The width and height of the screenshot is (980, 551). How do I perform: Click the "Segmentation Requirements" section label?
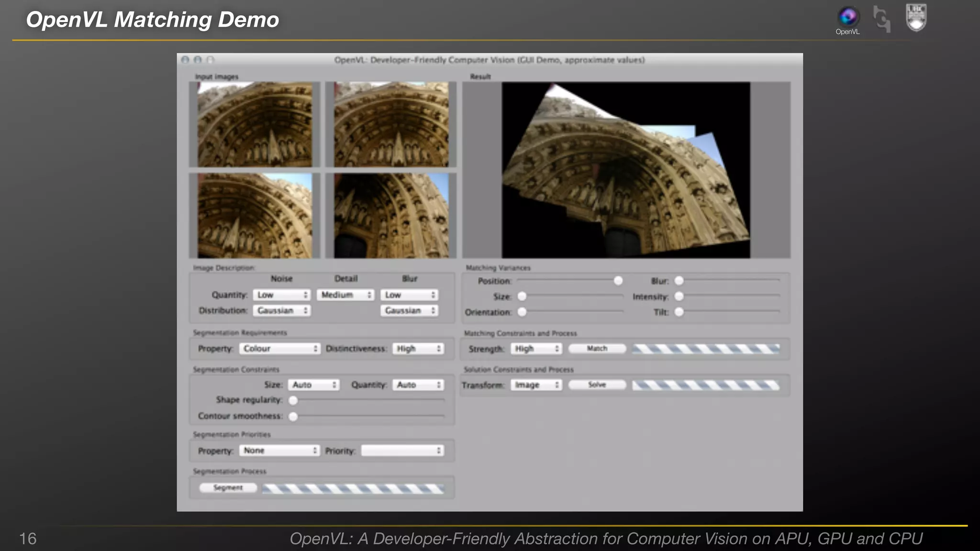point(240,332)
